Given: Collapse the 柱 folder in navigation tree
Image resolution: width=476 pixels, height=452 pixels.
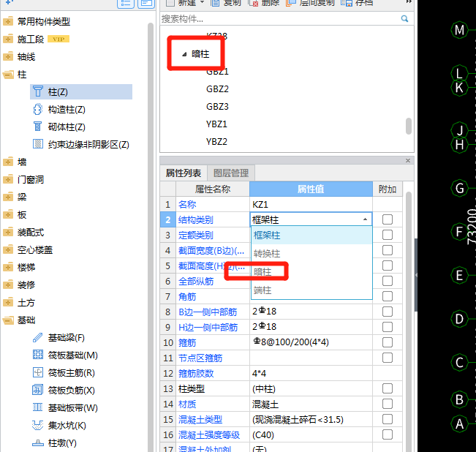Looking at the screenshot, I should (8, 75).
